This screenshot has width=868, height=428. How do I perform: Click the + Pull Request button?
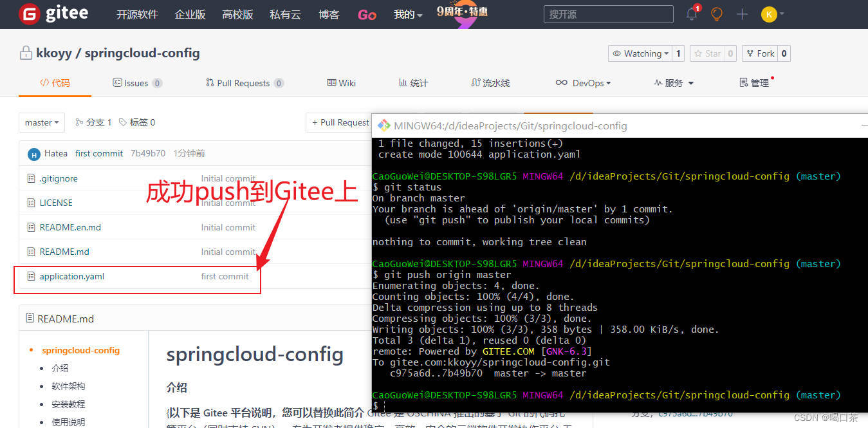[x=339, y=122]
